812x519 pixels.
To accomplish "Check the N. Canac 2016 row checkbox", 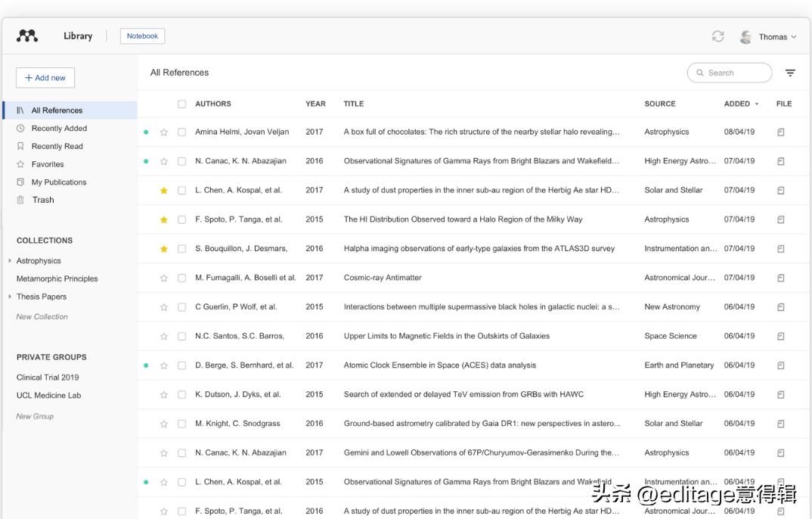I will click(x=181, y=161).
